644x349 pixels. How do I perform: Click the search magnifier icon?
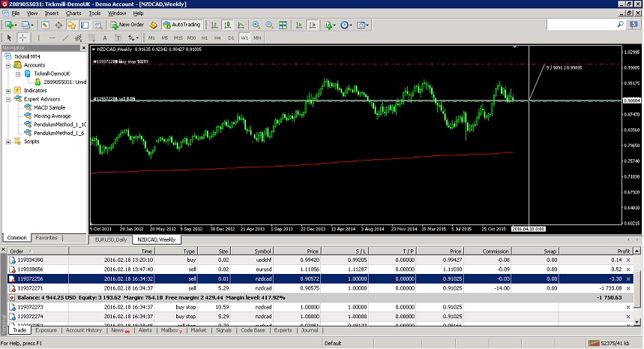(620, 25)
